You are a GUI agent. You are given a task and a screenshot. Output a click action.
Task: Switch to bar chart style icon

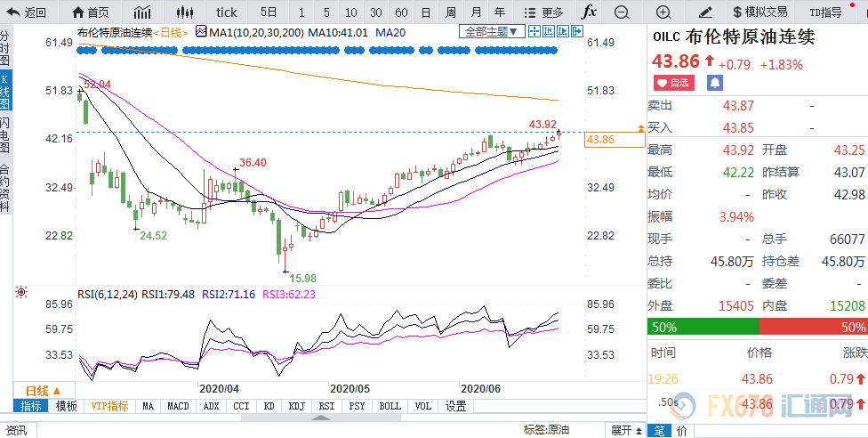(x=142, y=12)
